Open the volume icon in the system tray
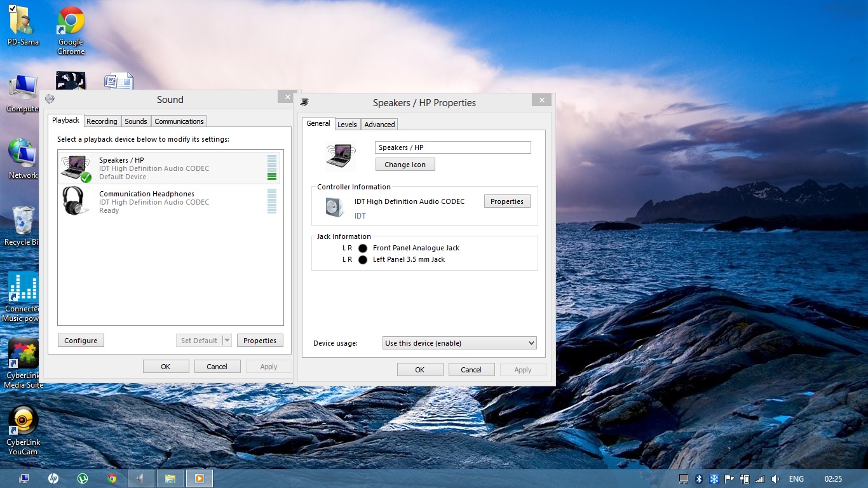This screenshot has height=488, width=868. (x=775, y=479)
